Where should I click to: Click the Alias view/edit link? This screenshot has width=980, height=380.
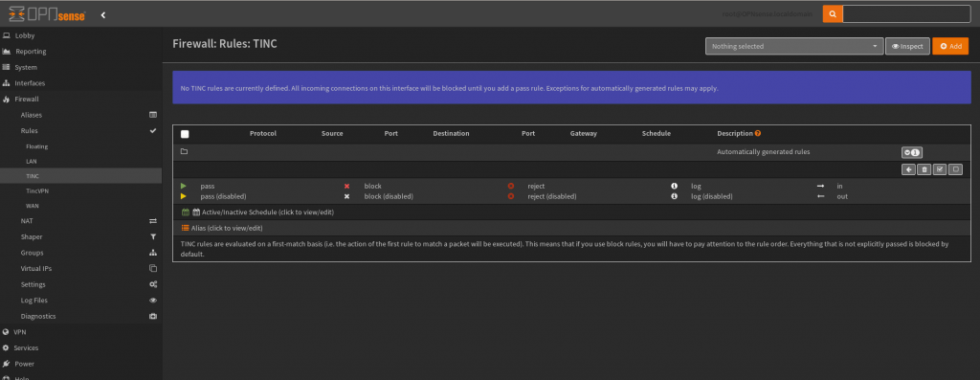tap(227, 228)
